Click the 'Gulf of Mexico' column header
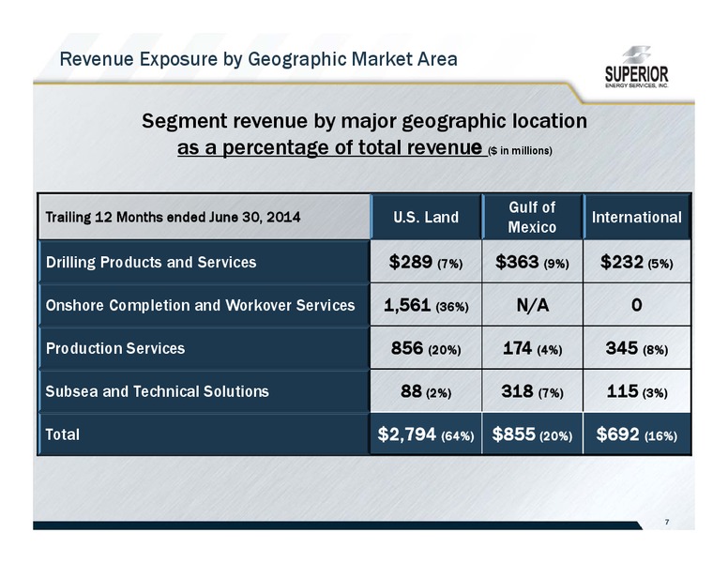Viewport: 728px width, 563px height. pos(532,217)
